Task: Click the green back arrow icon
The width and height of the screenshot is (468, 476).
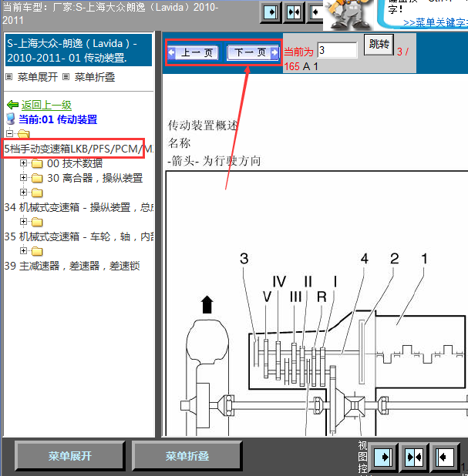Action: coord(13,105)
